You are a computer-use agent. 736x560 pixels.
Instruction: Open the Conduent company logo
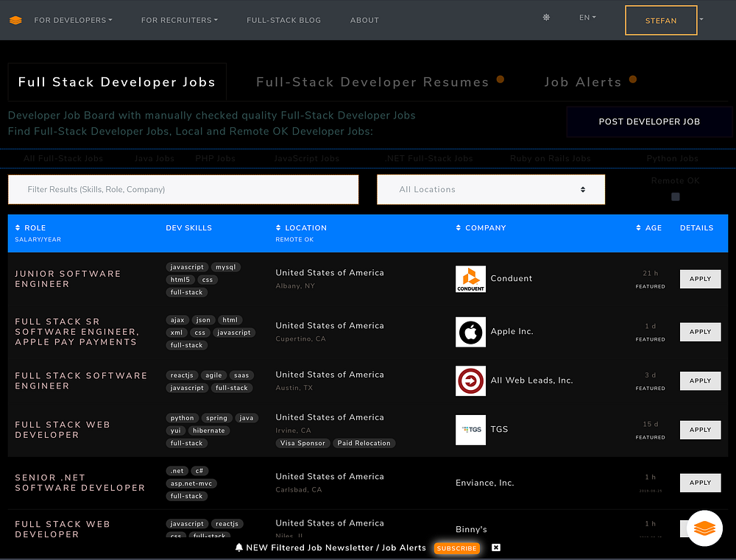point(470,279)
